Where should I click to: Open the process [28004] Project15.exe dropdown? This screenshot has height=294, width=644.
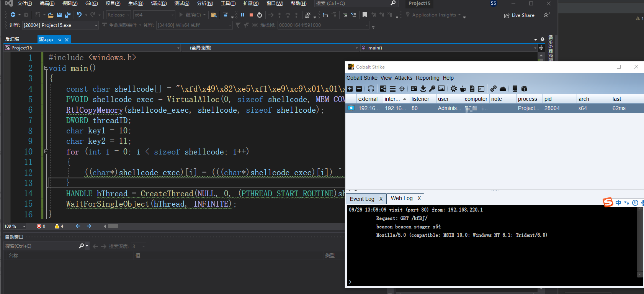[x=60, y=25]
